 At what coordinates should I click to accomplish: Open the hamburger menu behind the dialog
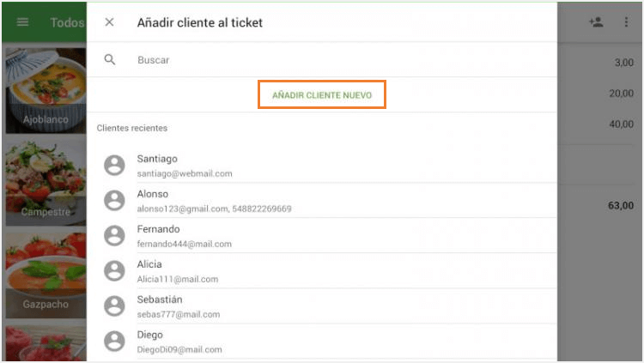(x=22, y=22)
